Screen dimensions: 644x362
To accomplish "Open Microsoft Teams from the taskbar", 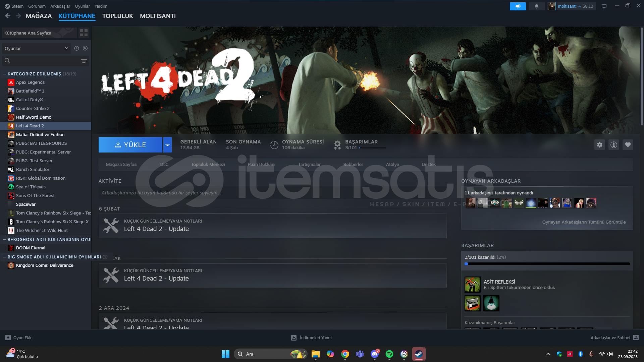I will pos(360,354).
